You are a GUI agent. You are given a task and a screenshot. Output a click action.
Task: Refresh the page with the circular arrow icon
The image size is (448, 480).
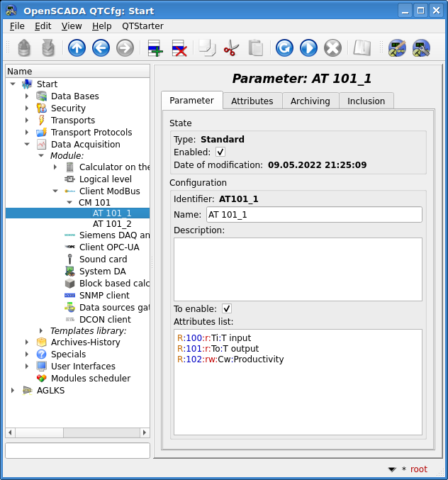(x=284, y=48)
